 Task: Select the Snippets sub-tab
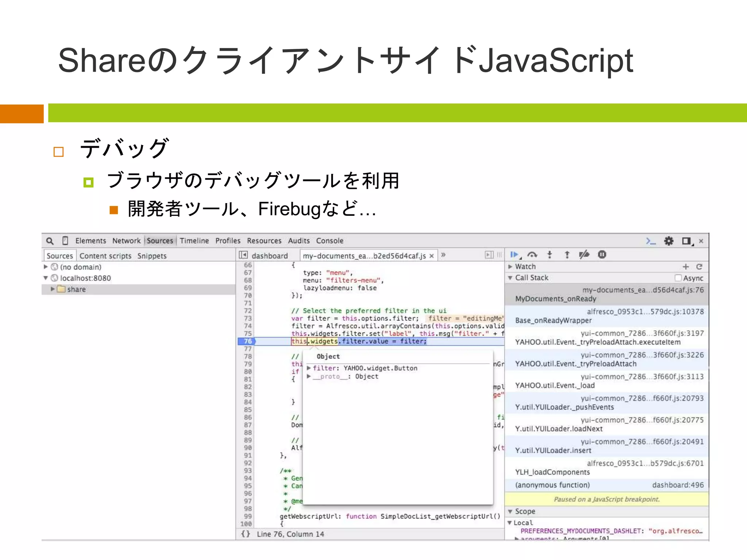tap(152, 256)
